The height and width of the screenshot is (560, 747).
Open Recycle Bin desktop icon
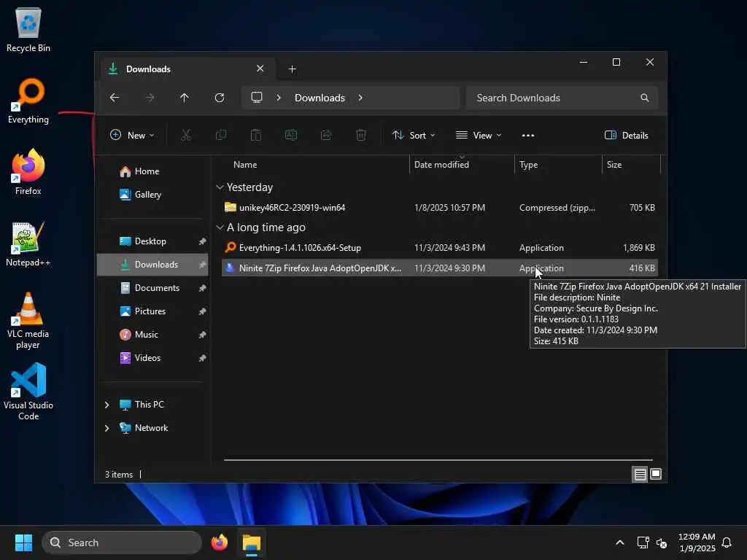28,29
